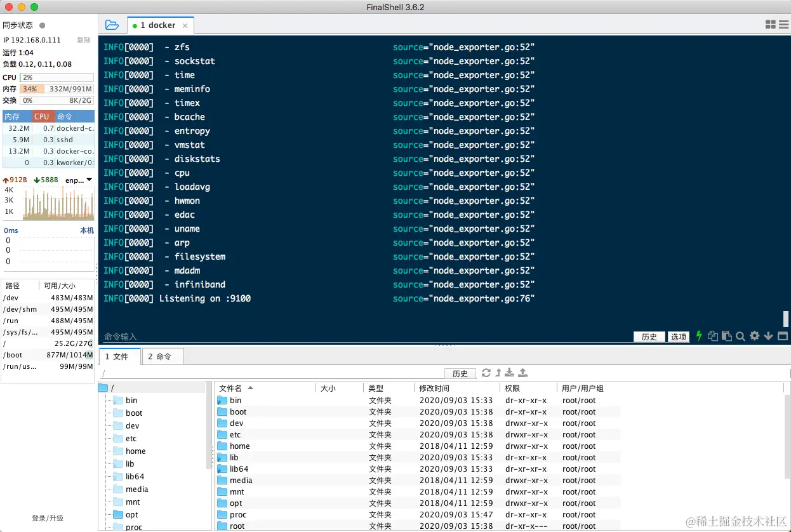Click the parent-directory up arrow icon
Image resolution: width=791 pixels, height=532 pixels.
click(498, 373)
